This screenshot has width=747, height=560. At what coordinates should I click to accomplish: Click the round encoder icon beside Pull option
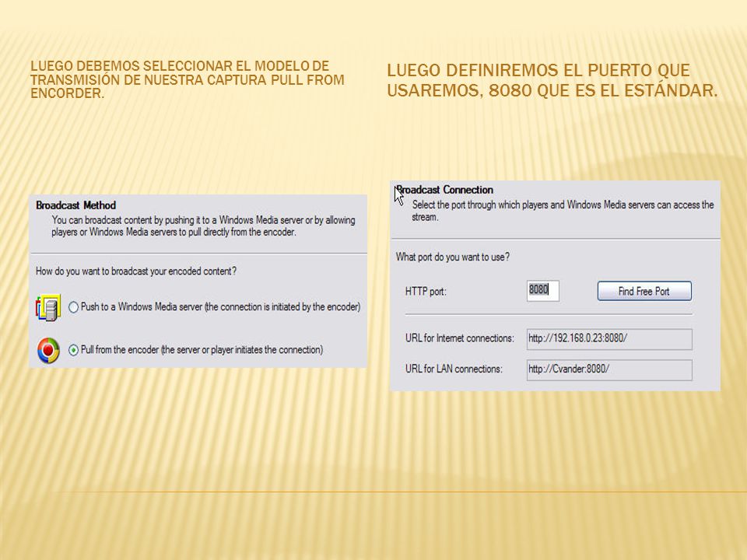pyautogui.click(x=48, y=351)
